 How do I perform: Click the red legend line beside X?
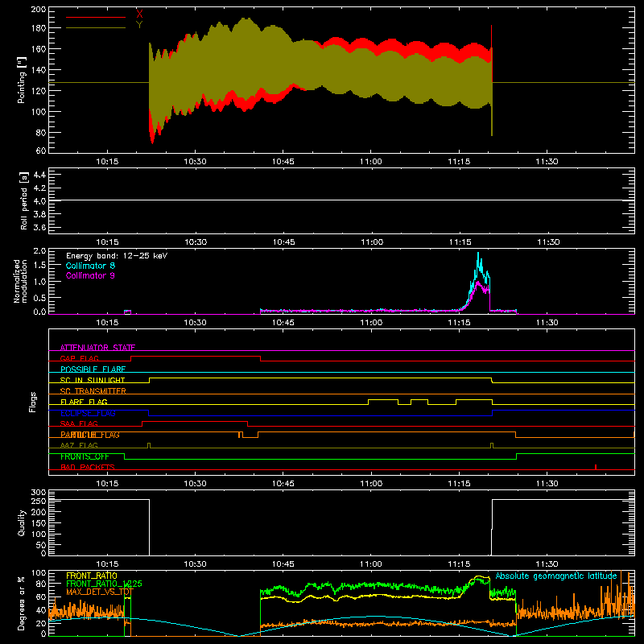click(x=96, y=17)
